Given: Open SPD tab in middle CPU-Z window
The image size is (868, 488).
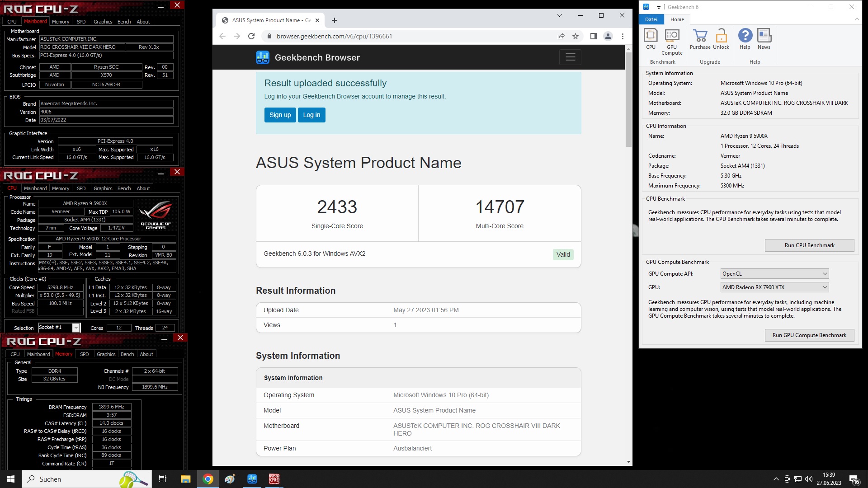Looking at the screenshot, I should pos(81,188).
